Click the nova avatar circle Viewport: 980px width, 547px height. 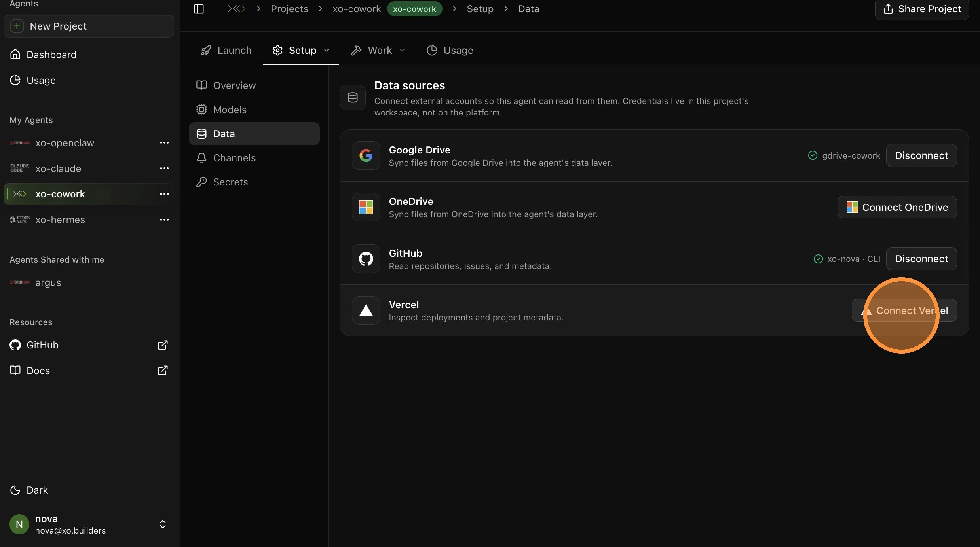coord(19,524)
